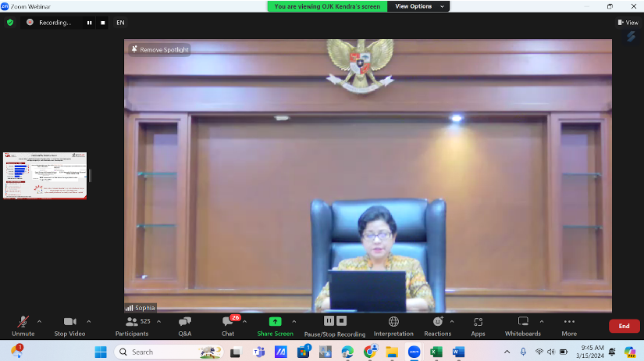
Task: Stop Video camera in Zoom toolbar
Action: point(70,322)
